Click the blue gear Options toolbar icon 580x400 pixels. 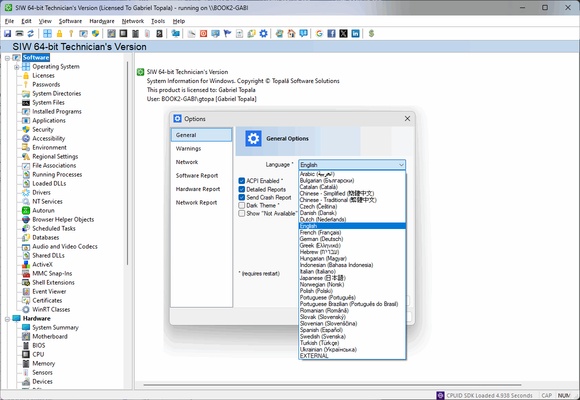point(263,34)
